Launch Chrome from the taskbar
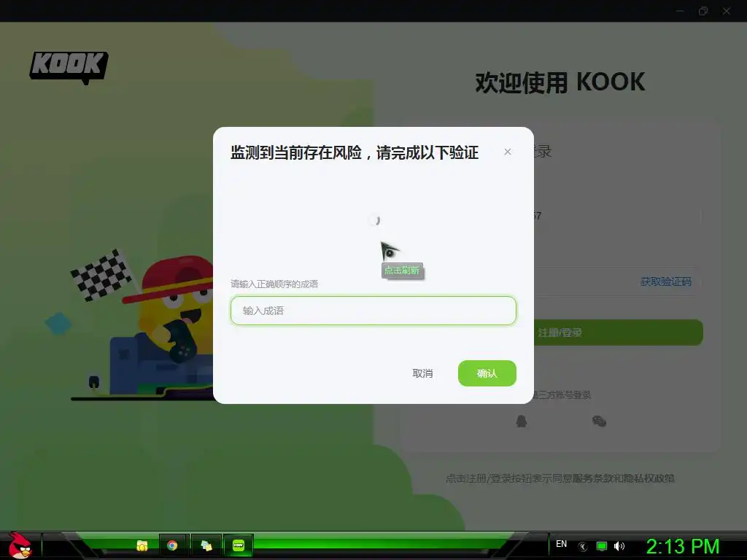 tap(172, 545)
